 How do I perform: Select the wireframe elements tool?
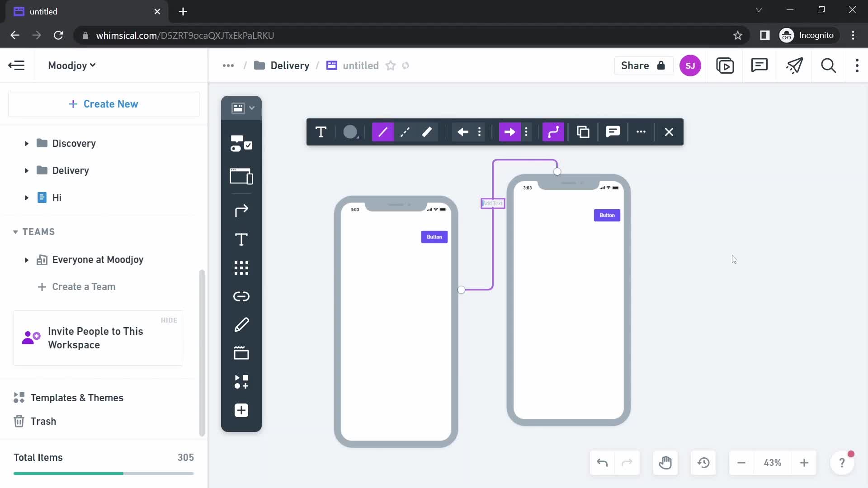pyautogui.click(x=241, y=144)
